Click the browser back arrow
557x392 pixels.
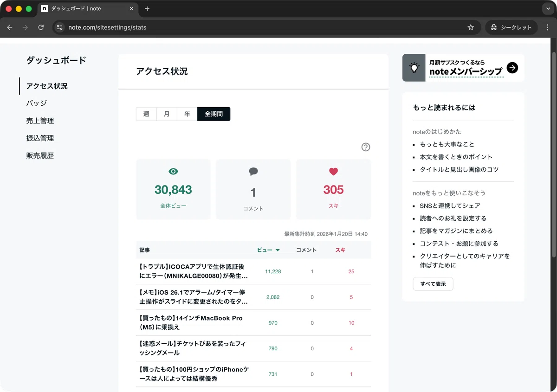[10, 27]
